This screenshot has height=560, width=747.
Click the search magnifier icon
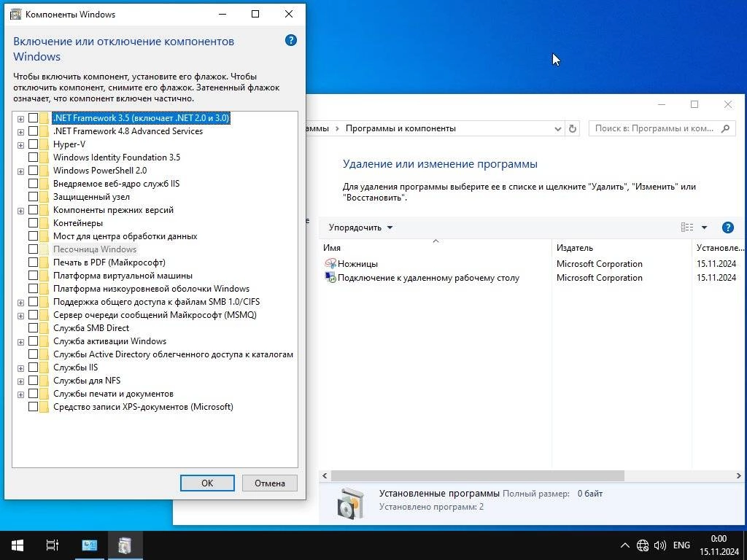[725, 128]
